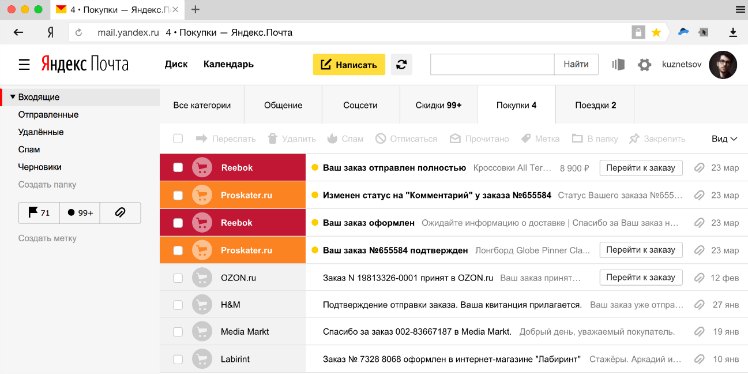Viewport: 748px width, 374px height.
Task: Click the Написать compose button
Action: 349,64
